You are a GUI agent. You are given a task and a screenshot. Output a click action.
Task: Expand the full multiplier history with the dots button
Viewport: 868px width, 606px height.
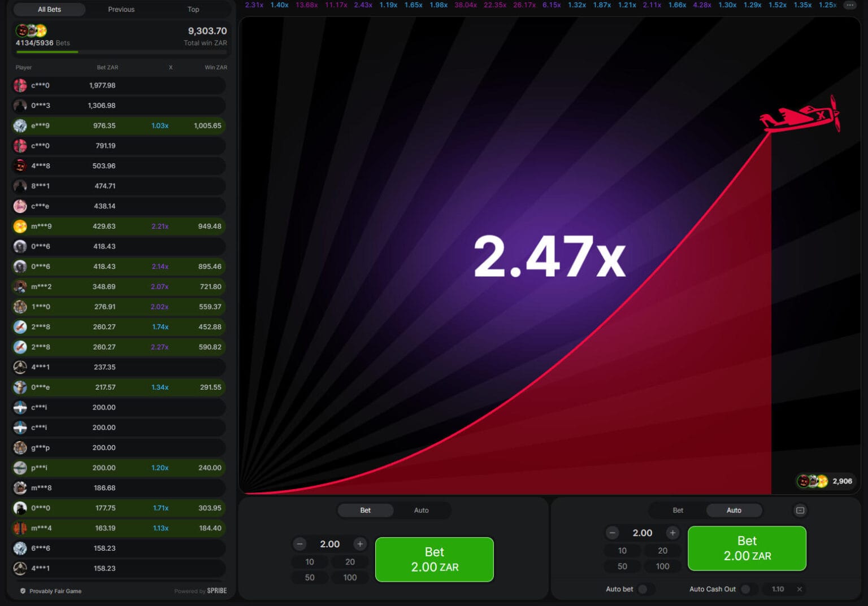pos(850,5)
